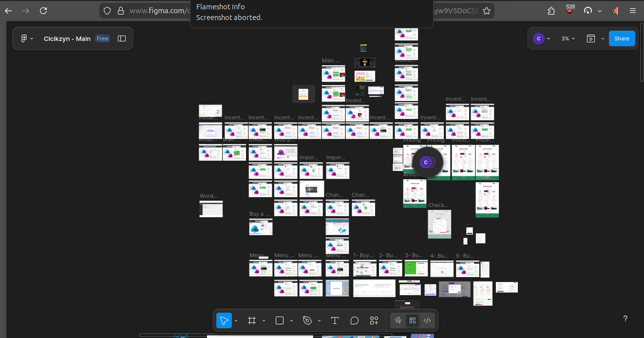Select the Pen tool

coord(307,320)
